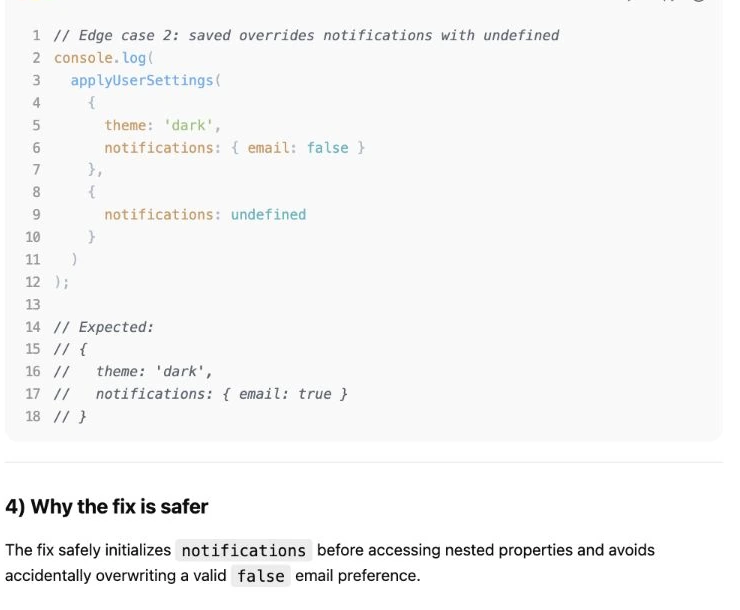Click the '4) Why the fix is safer' heading

tap(107, 507)
